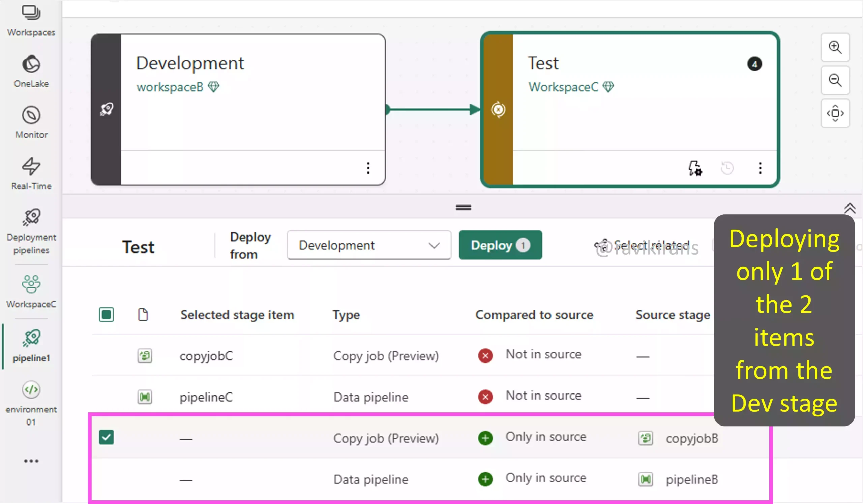Select the pipelineC row name
Image resolution: width=863 pixels, height=504 pixels.
(206, 397)
